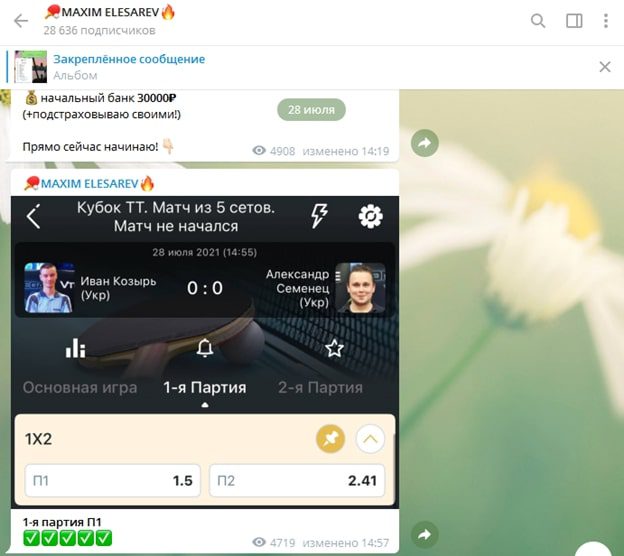Click the 28 июля date badge
This screenshot has width=624, height=556.
click(x=311, y=110)
